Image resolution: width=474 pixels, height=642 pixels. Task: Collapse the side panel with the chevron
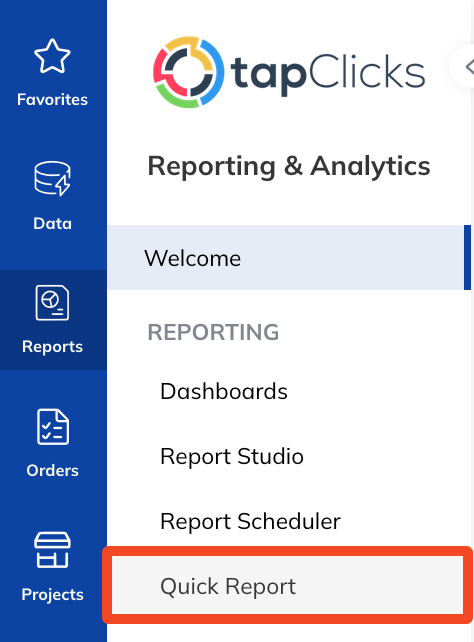[x=469, y=67]
